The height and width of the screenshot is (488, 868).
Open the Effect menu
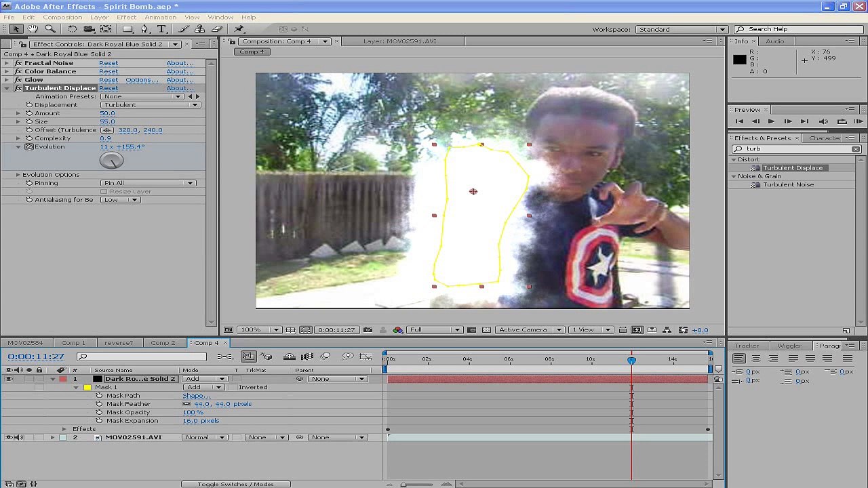click(x=126, y=17)
